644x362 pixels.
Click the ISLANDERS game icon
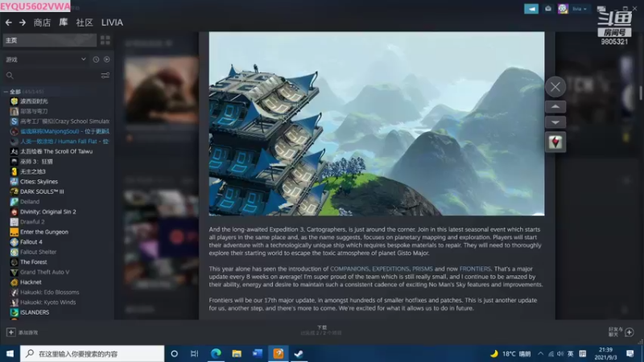14,312
